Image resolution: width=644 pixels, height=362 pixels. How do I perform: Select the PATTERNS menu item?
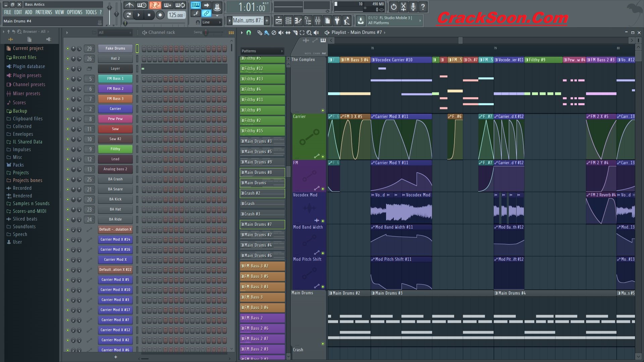44,12
